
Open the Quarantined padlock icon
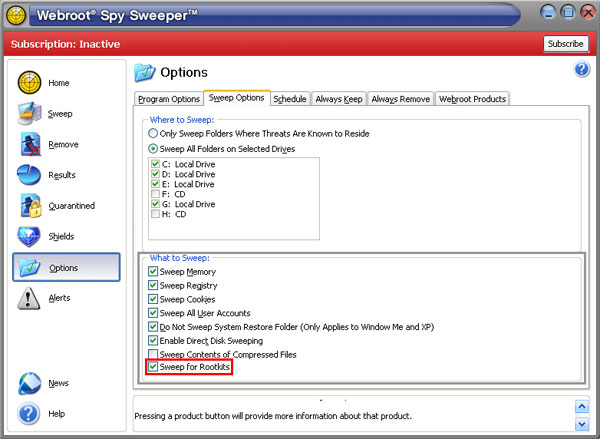(31, 206)
